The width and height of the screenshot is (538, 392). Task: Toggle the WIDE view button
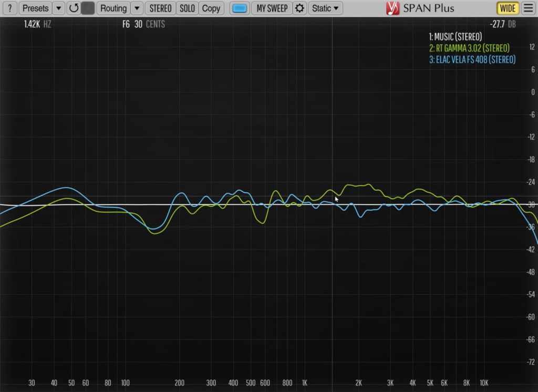pyautogui.click(x=508, y=8)
